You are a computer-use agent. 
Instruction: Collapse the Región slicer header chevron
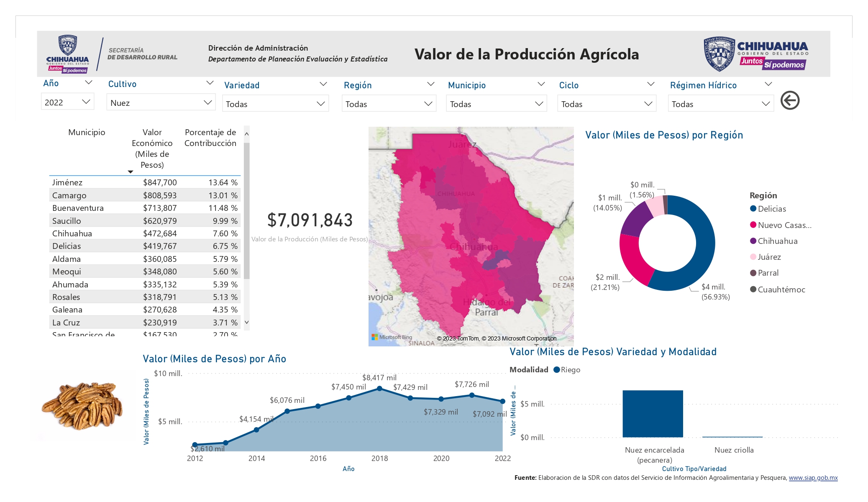pyautogui.click(x=430, y=84)
